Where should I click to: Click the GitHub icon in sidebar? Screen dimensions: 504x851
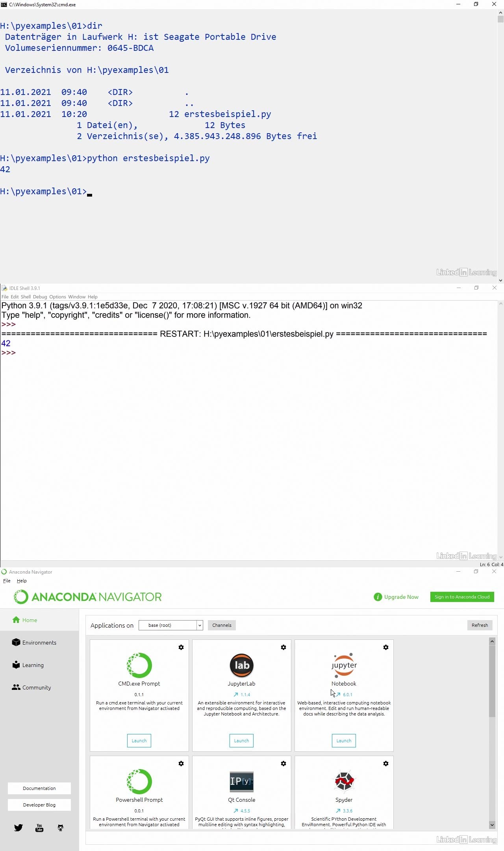(x=60, y=828)
